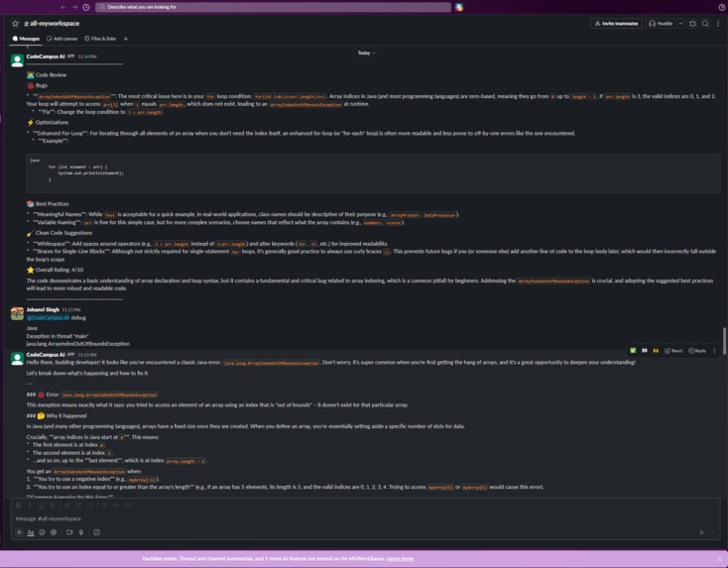Add the checkmark reaction to the message

click(x=633, y=350)
